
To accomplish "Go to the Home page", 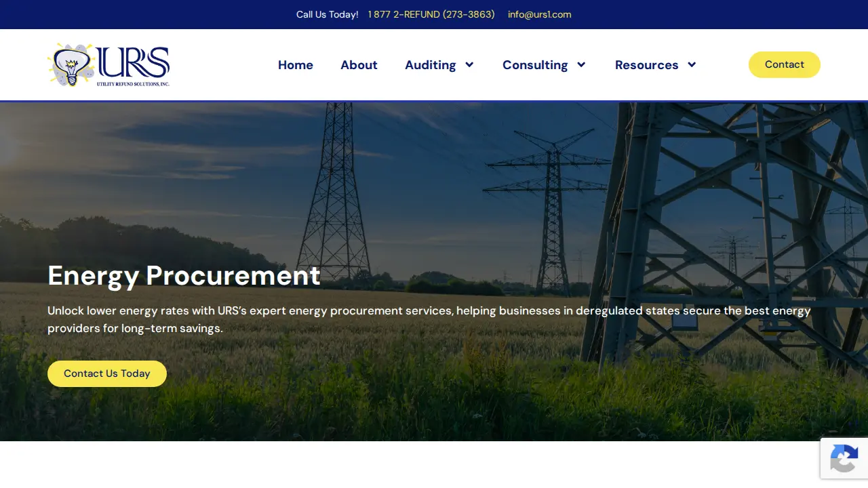I will click(x=296, y=65).
